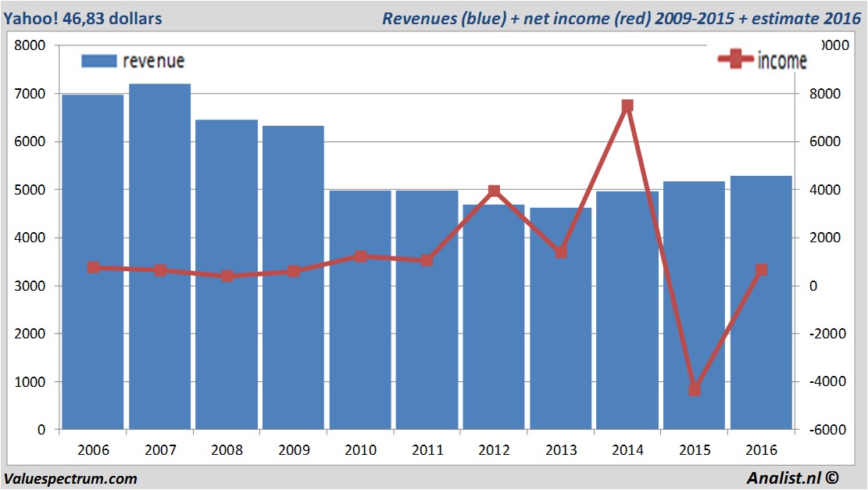Click right axis value -4000

tap(827, 381)
